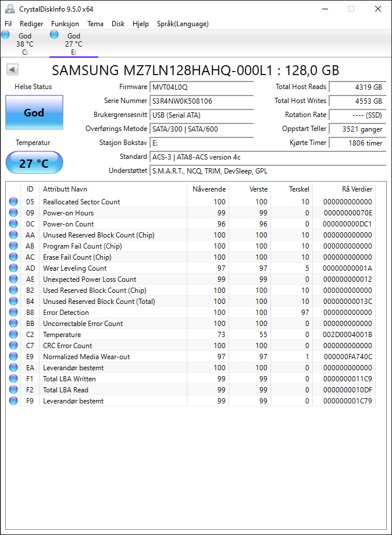Screen dimensions: 392x535
Task: Click the status orb for Erase Fail Count (Chip)
Action: [13, 257]
